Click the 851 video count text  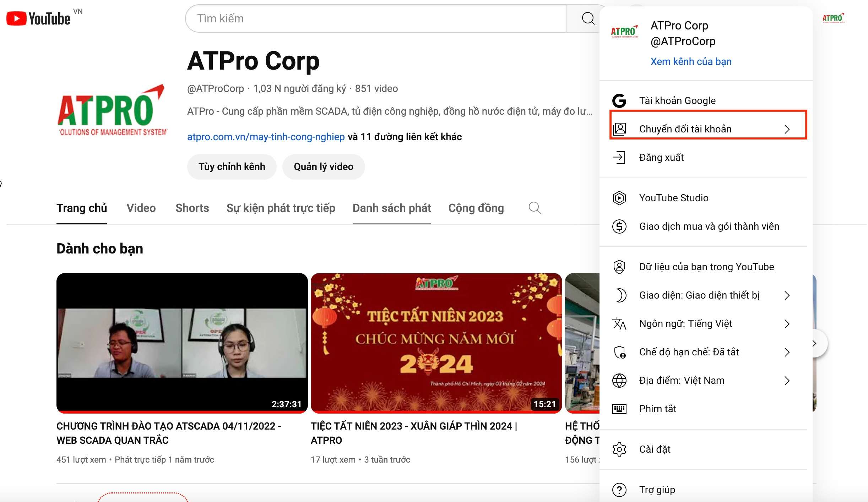tap(376, 88)
